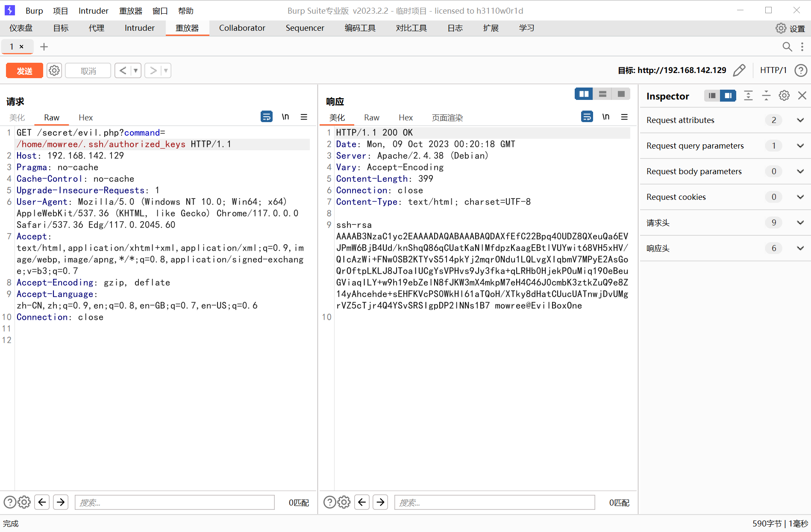
Task: Open request panel hamburger menu
Action: click(304, 117)
